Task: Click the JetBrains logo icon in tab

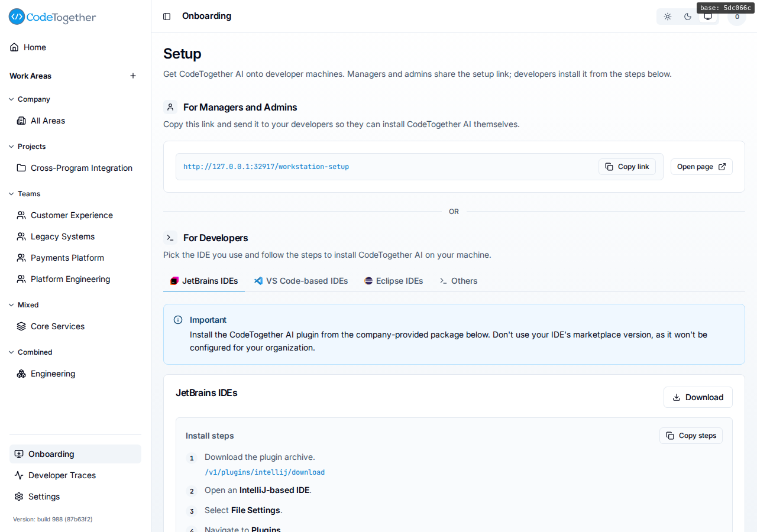Action: click(x=174, y=281)
